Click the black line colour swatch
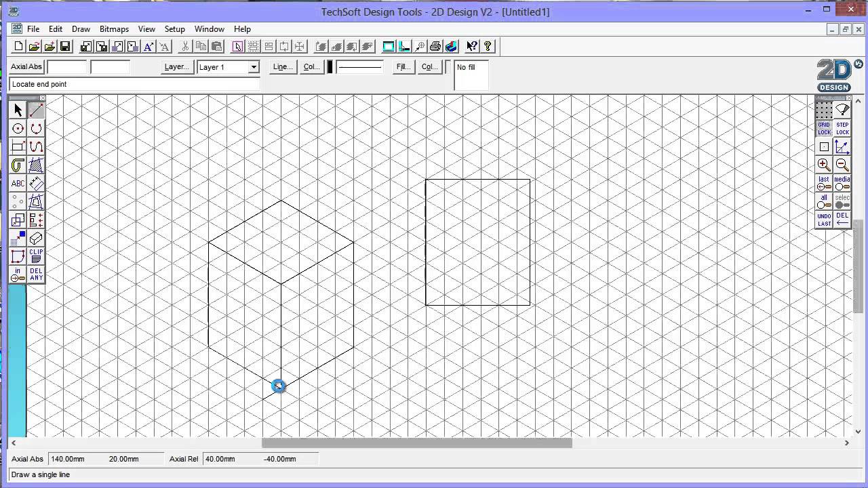 [x=330, y=67]
